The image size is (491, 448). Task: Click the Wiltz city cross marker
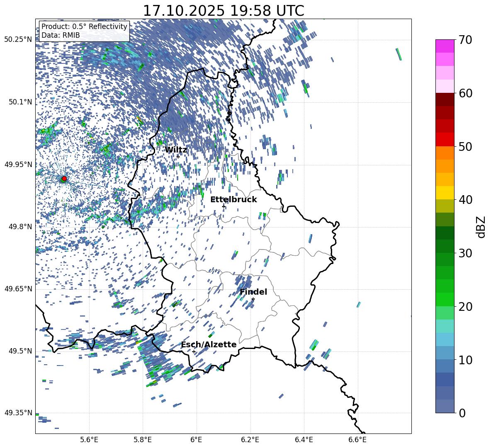pyautogui.click(x=178, y=157)
